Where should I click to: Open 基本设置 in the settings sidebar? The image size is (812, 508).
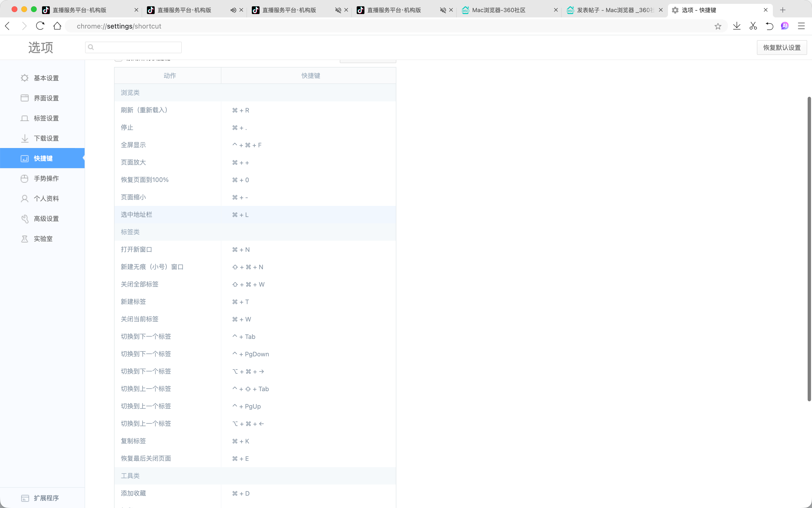(x=42, y=78)
